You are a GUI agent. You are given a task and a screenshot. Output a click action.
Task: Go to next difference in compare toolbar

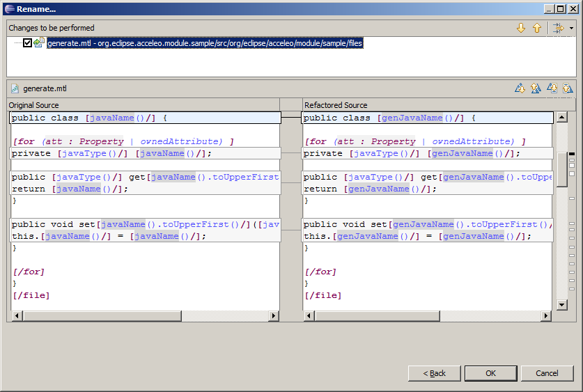(x=520, y=88)
